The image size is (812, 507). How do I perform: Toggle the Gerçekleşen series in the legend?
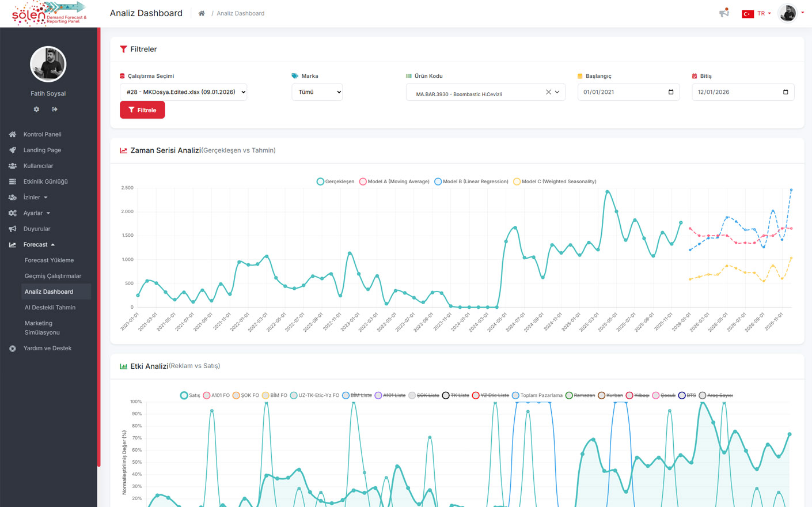click(x=336, y=181)
